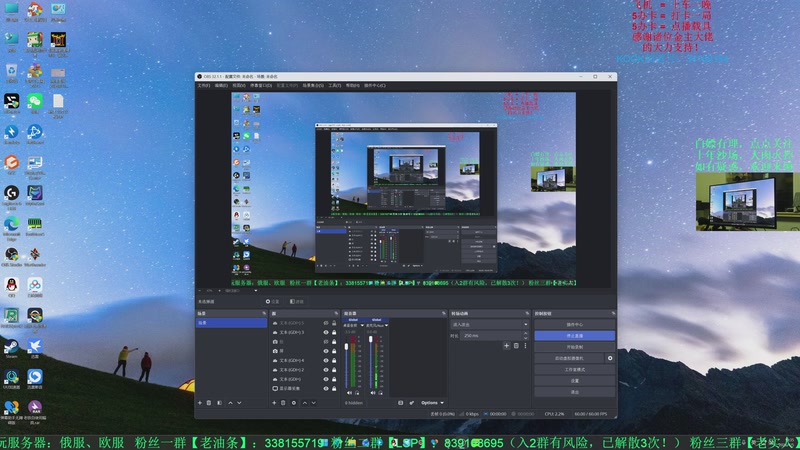Image resolution: width=800 pixels, height=450 pixels.
Task: Pop out the Audio Mixer dock icon
Action: click(x=443, y=313)
